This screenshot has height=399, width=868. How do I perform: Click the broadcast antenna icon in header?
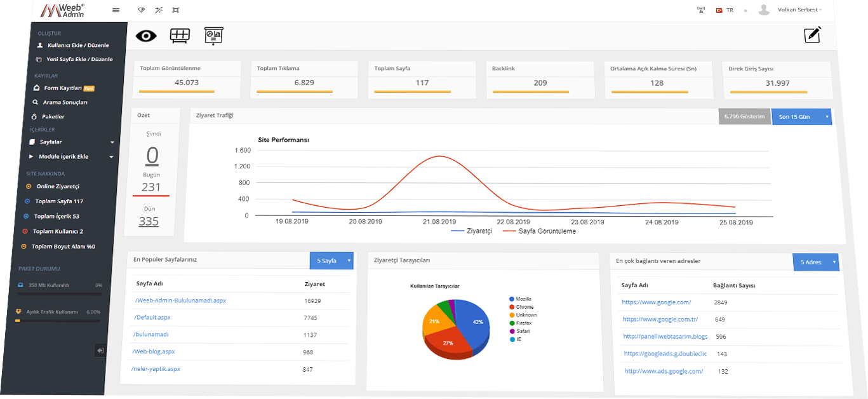701,10
